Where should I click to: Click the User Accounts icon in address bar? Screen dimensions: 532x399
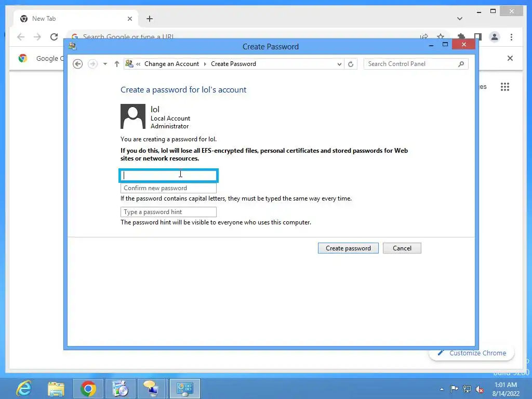pyautogui.click(x=129, y=63)
